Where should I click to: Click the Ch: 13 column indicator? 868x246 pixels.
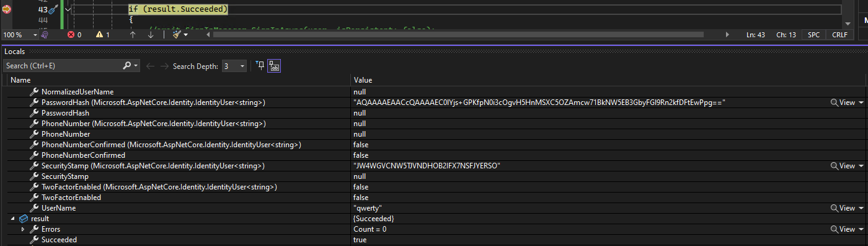[786, 35]
